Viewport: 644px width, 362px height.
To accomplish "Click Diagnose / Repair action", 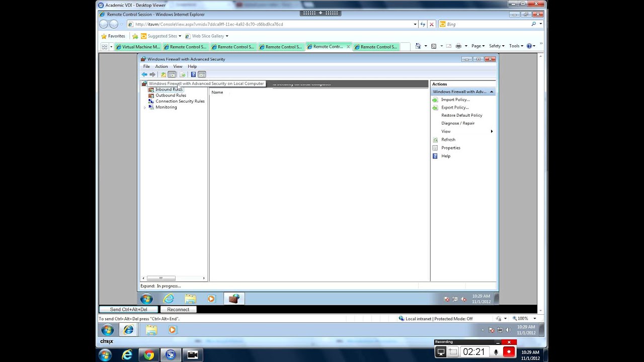I will point(458,123).
